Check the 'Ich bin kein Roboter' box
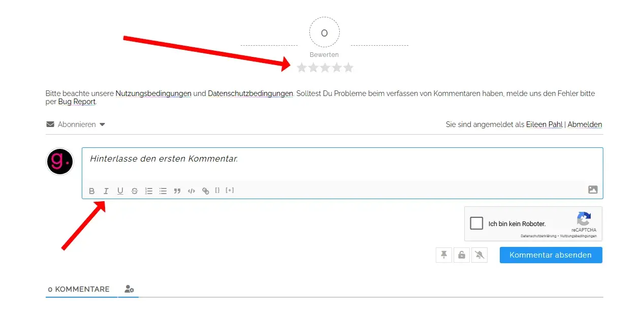The image size is (644, 316). coord(476,224)
